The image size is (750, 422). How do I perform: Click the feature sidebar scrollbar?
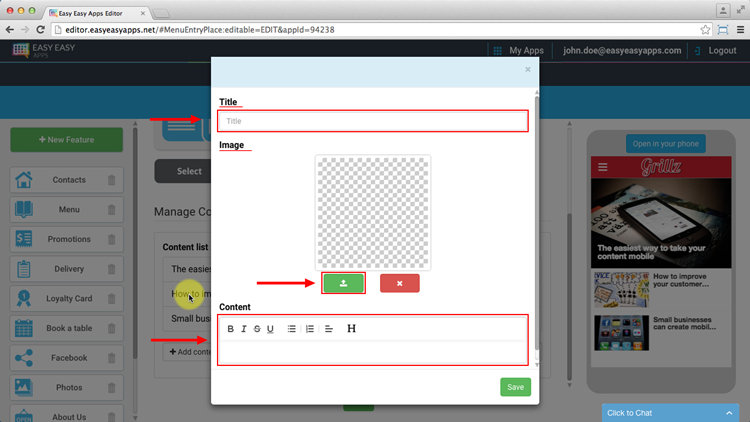coord(135,243)
